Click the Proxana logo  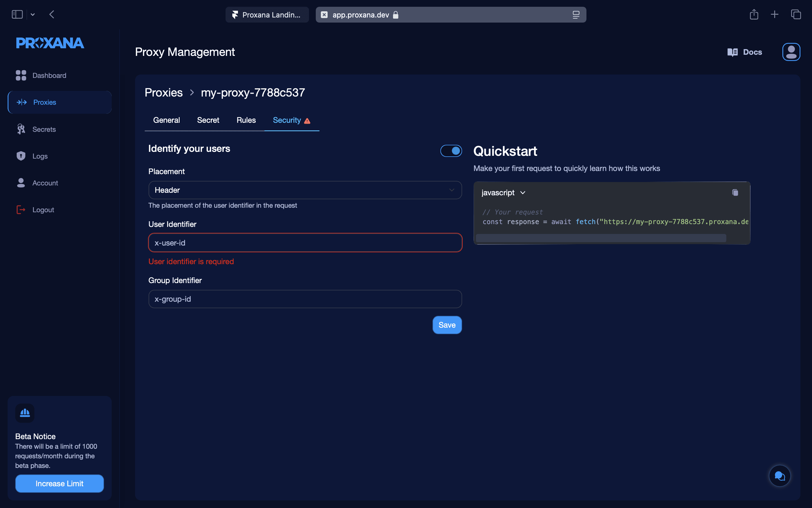pos(50,43)
